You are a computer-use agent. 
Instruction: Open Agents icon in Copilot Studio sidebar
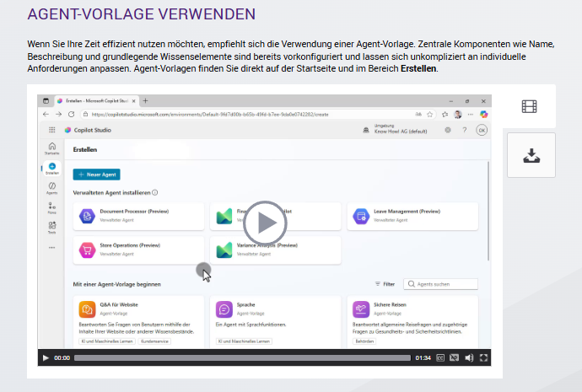52,188
